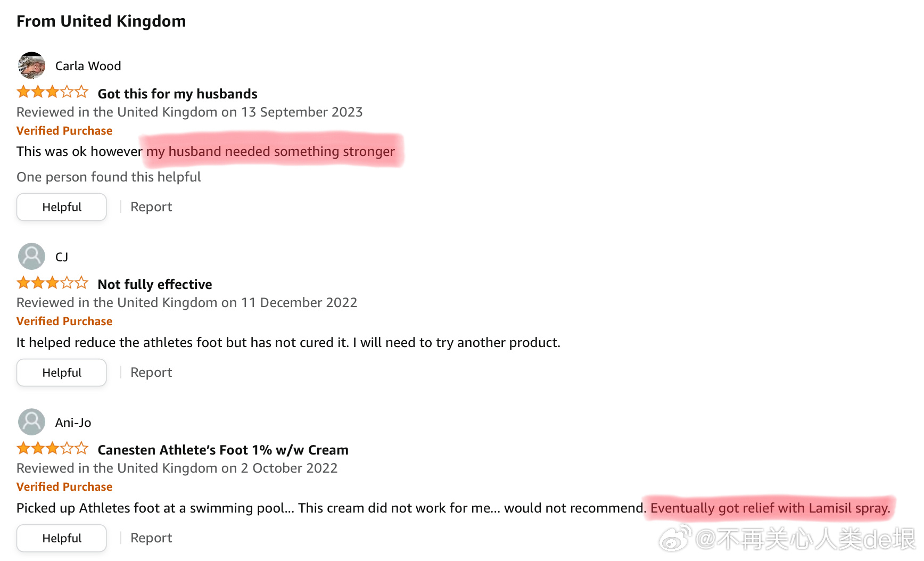The image size is (924, 561).
Task: Open 'Not fully effective' review title
Action: click(x=155, y=284)
